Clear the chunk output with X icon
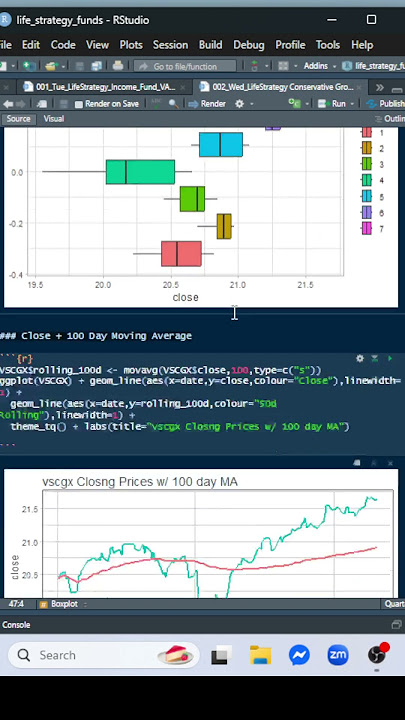 tap(390, 463)
